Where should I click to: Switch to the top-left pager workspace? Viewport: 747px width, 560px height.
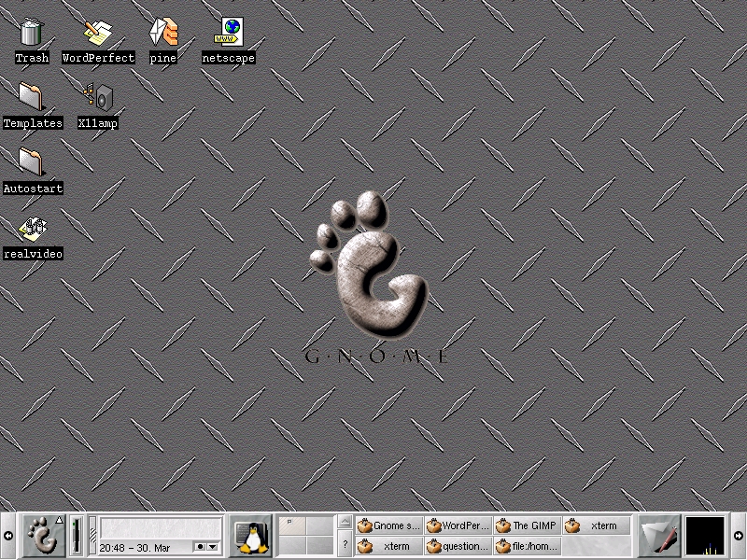[x=292, y=526]
